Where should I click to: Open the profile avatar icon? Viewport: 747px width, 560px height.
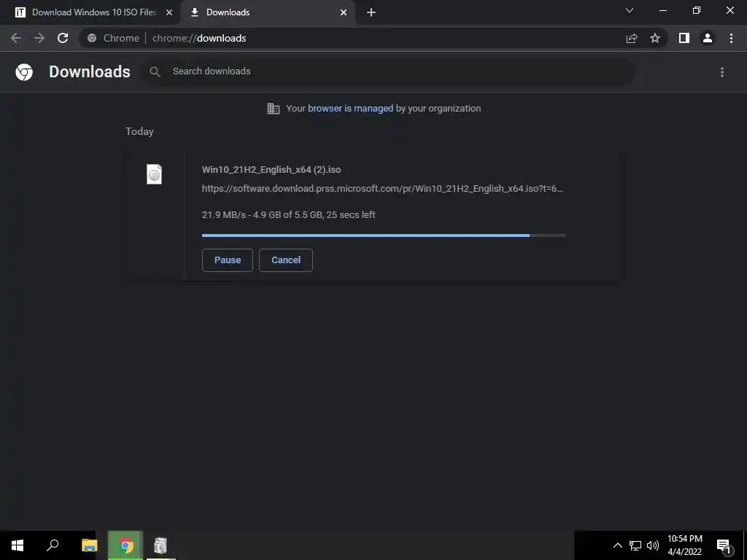tap(708, 38)
